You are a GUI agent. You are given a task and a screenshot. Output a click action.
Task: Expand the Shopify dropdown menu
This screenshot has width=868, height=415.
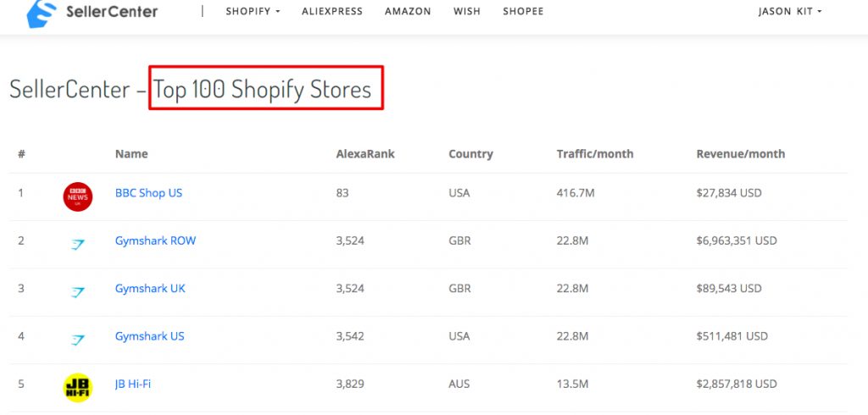[253, 11]
